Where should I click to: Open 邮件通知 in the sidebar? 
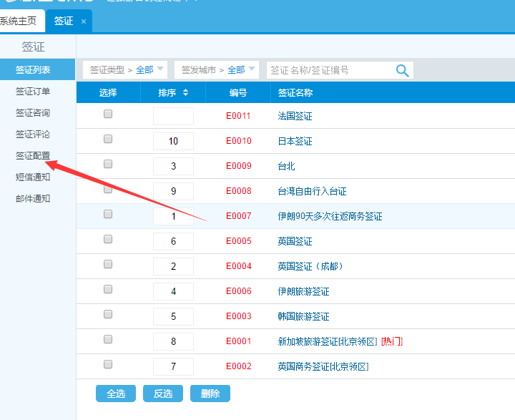[x=33, y=199]
